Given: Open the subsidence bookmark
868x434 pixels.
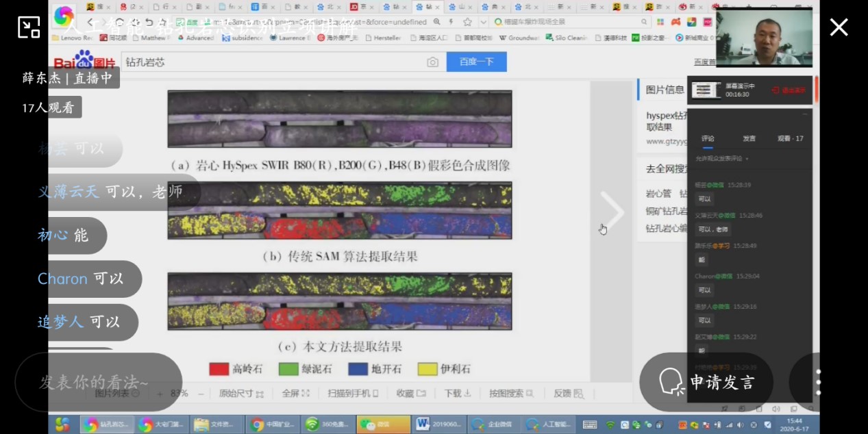Looking at the screenshot, I should (243, 38).
